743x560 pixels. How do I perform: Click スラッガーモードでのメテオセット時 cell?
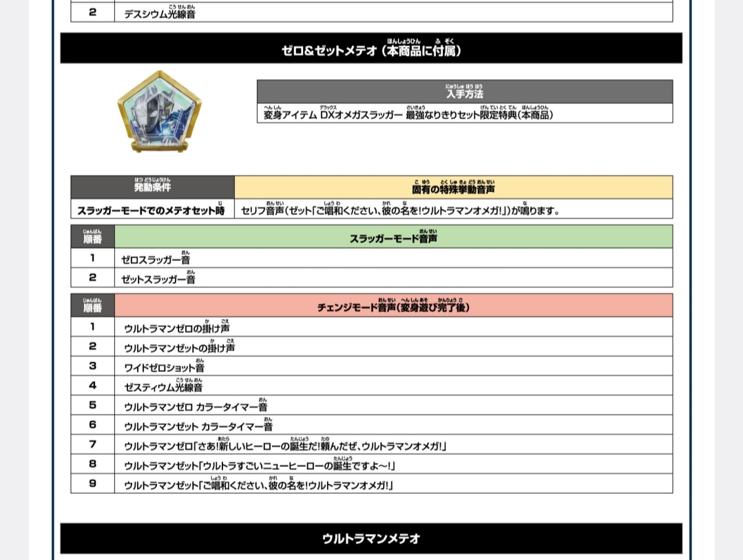tap(153, 209)
